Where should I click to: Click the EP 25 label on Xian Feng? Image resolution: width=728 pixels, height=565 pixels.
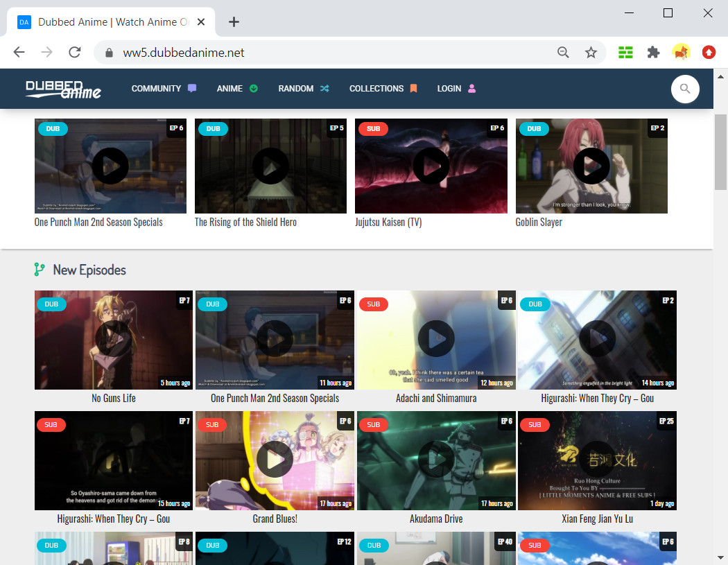(x=666, y=421)
